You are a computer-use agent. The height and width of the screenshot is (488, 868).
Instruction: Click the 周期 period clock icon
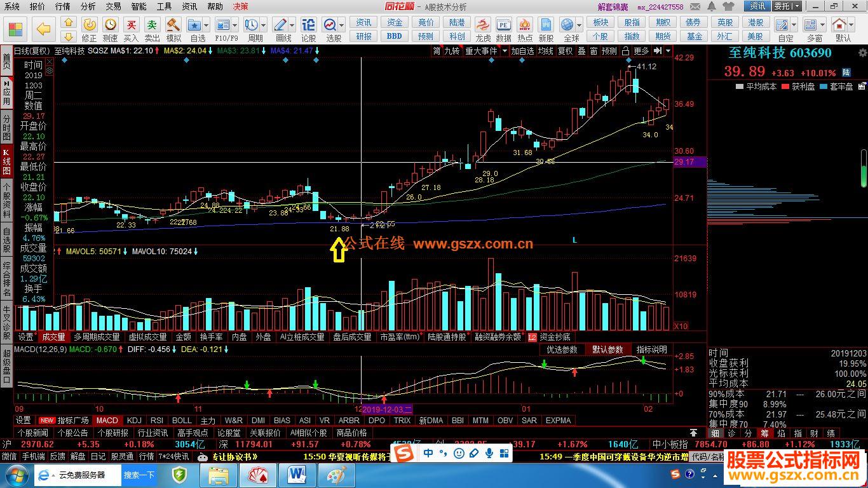click(252, 25)
